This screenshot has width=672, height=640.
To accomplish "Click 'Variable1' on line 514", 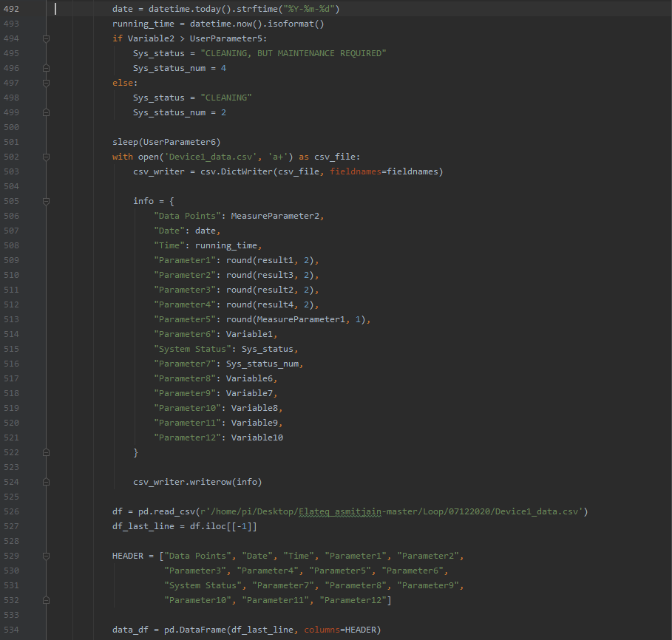I will (249, 334).
